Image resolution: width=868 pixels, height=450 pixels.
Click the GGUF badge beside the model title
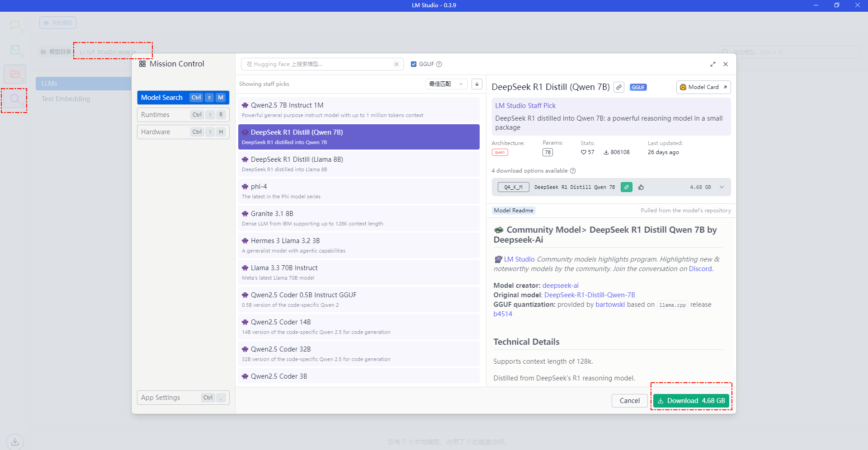638,87
